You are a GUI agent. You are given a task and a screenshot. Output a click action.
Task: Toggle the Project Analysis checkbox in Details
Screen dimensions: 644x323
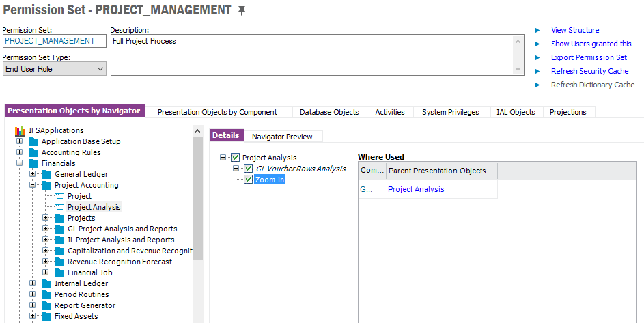click(236, 158)
